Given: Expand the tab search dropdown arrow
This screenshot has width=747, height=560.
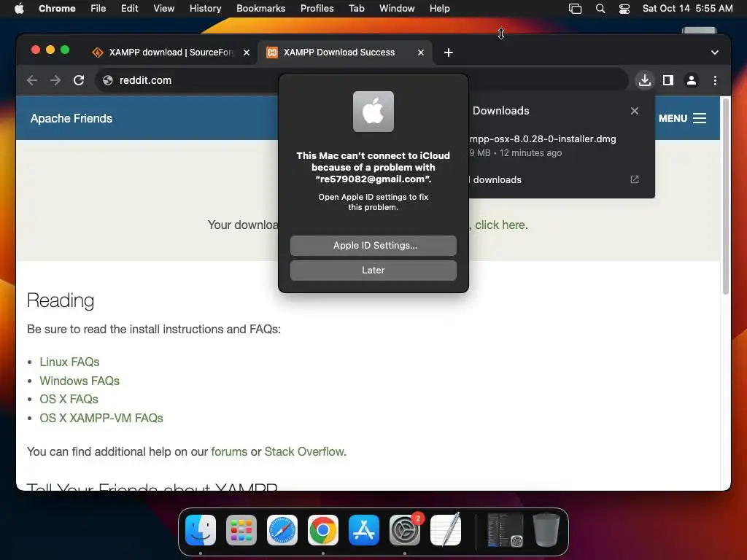Looking at the screenshot, I should 715,52.
